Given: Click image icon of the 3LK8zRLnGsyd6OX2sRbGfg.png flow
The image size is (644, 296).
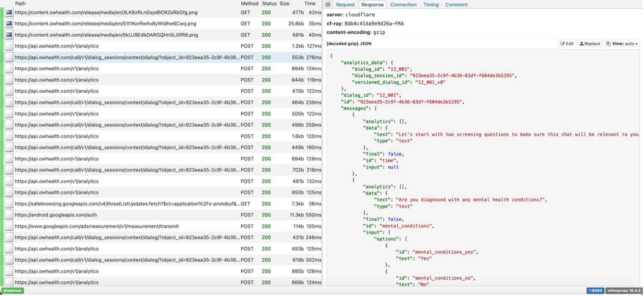Looking at the screenshot, I should point(9,13).
